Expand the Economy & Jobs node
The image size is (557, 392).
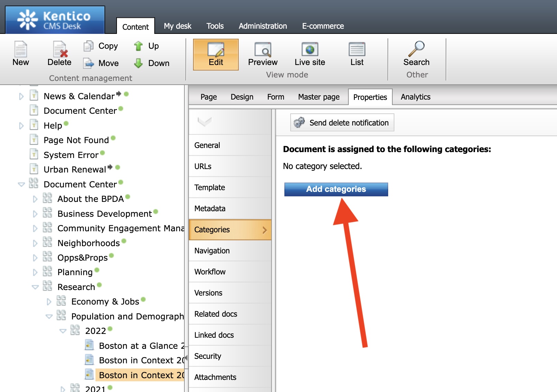(49, 302)
